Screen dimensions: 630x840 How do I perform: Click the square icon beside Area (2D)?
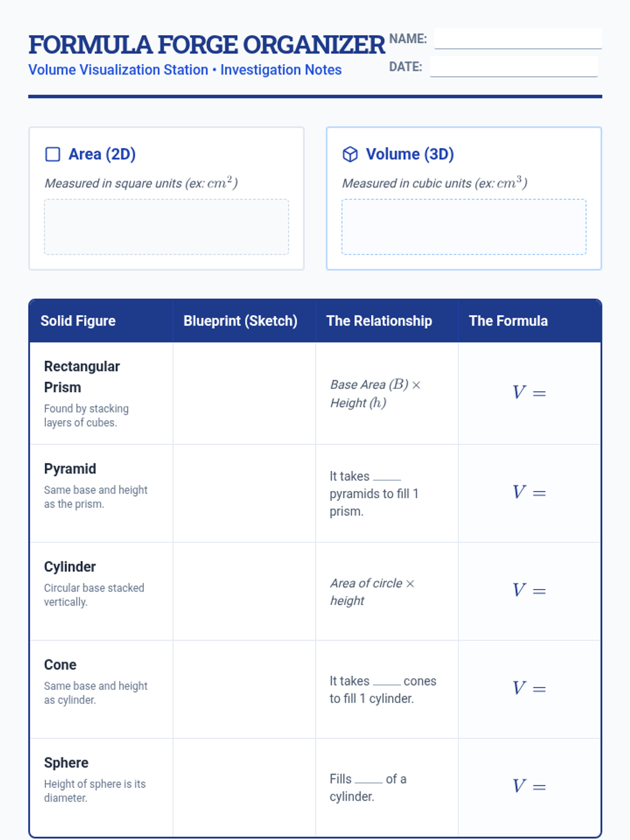click(x=52, y=154)
